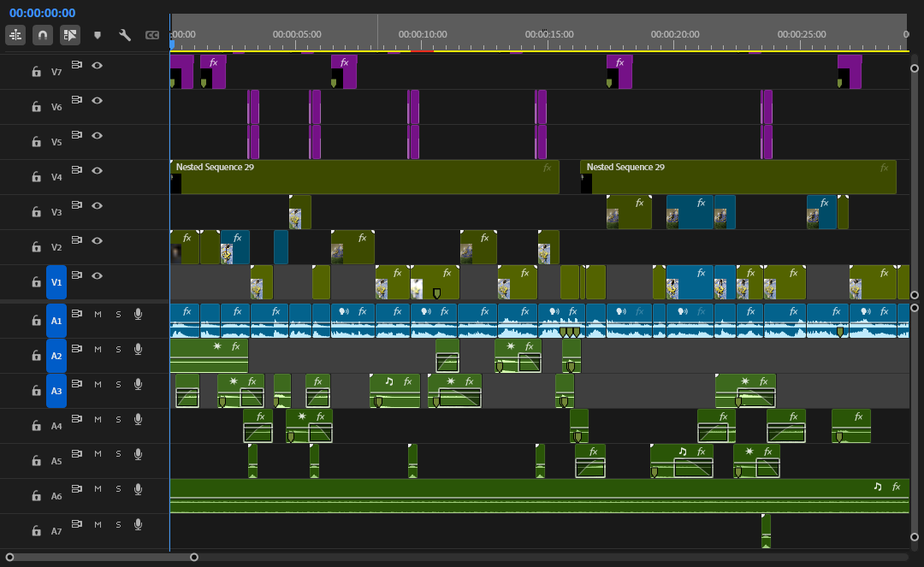
Task: Hide track V4 with eye icon
Action: pyautogui.click(x=98, y=170)
